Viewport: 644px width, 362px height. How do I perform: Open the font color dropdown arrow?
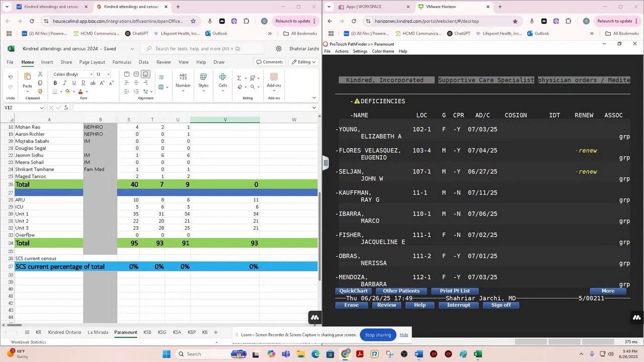coord(87,92)
